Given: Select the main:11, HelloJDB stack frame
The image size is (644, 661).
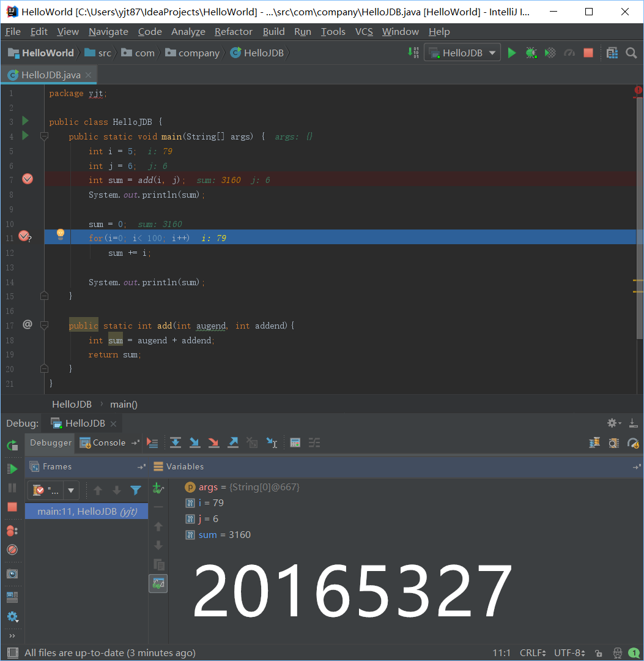Looking at the screenshot, I should pos(86,511).
